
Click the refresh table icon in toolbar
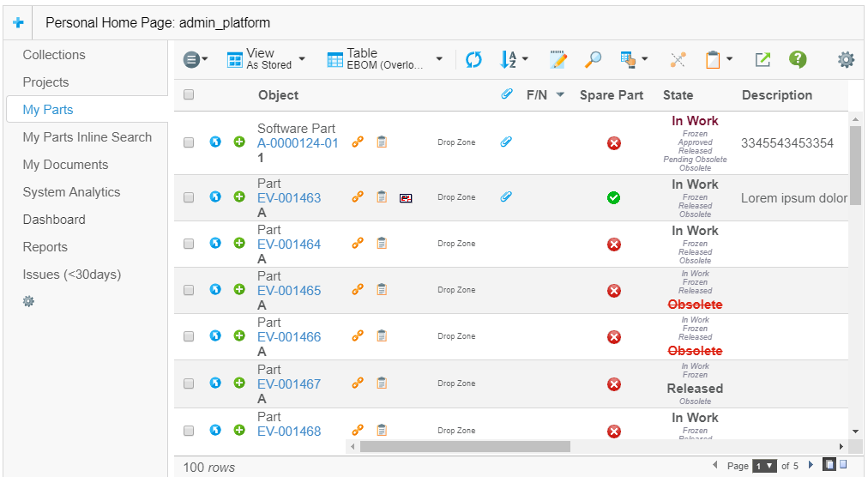coord(473,59)
